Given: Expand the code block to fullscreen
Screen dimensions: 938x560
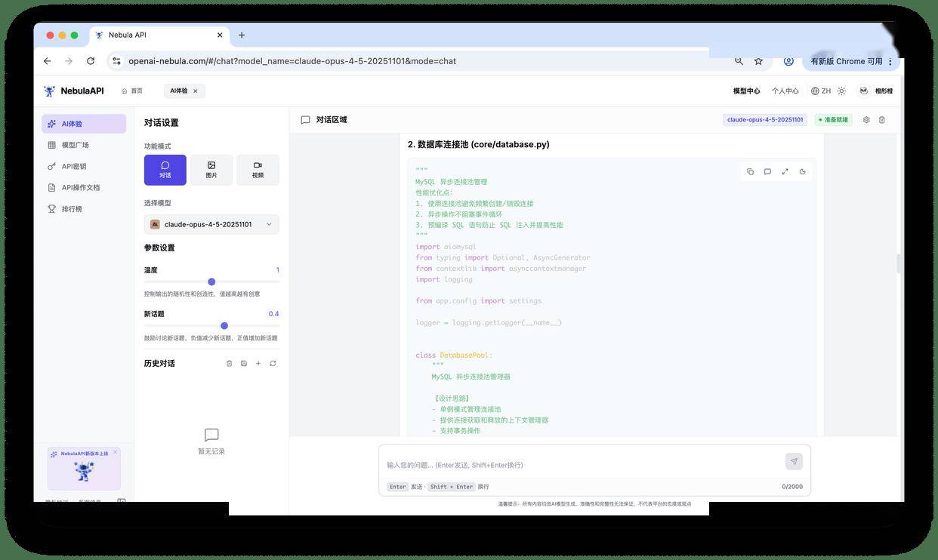Looking at the screenshot, I should (785, 172).
